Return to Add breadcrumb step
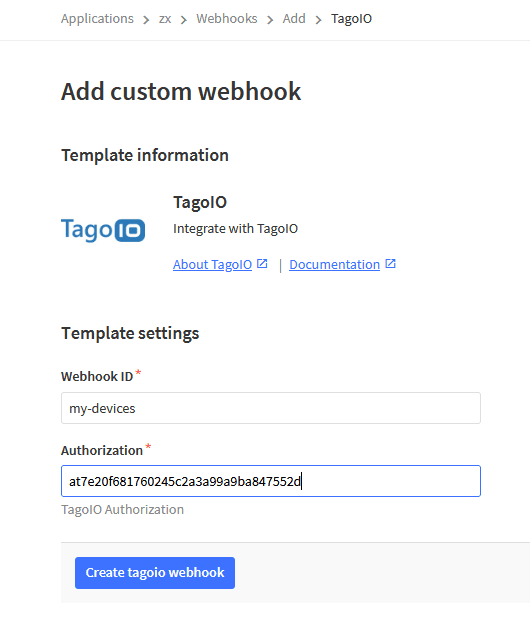Image resolution: width=530 pixels, height=621 pixels. pyautogui.click(x=294, y=19)
